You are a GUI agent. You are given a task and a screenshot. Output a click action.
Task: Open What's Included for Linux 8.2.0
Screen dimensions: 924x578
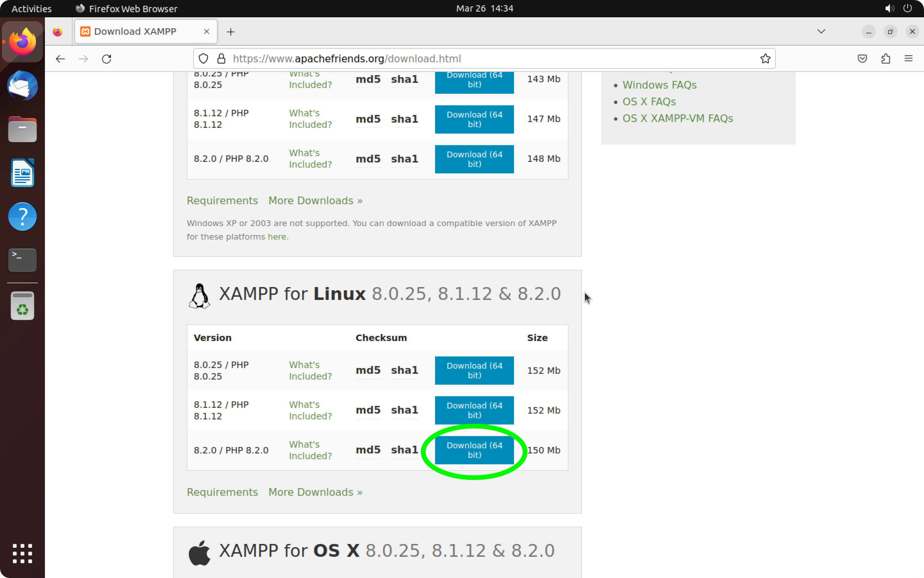[310, 450]
